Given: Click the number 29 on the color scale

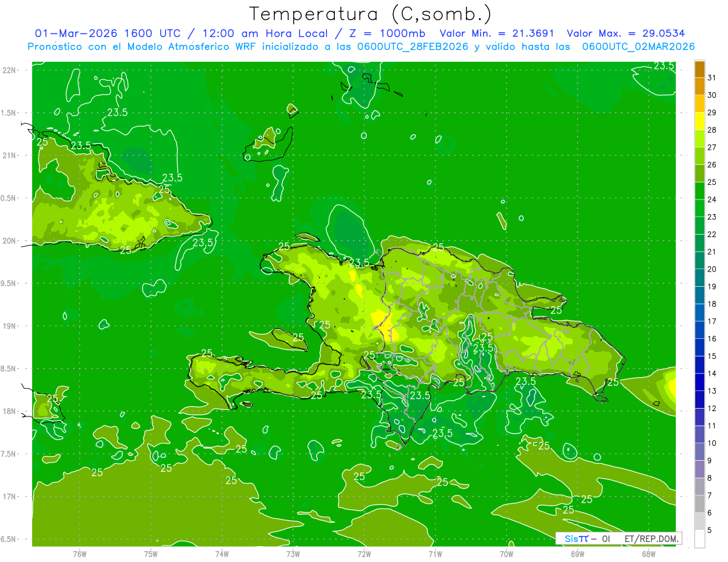Looking at the screenshot, I should [x=712, y=113].
